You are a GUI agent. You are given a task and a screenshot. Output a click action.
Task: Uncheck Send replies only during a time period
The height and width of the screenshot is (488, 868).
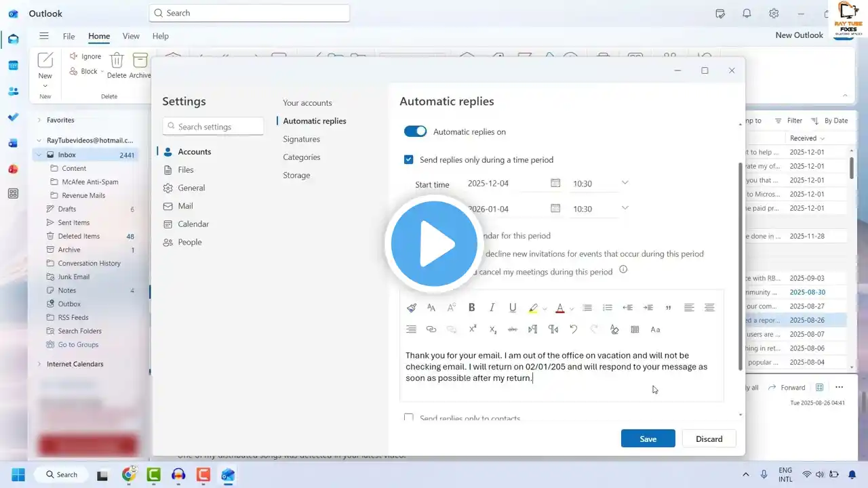point(408,160)
